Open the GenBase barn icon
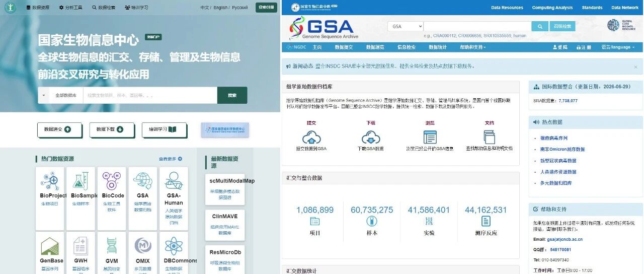This screenshot has width=644, height=274. (x=50, y=246)
